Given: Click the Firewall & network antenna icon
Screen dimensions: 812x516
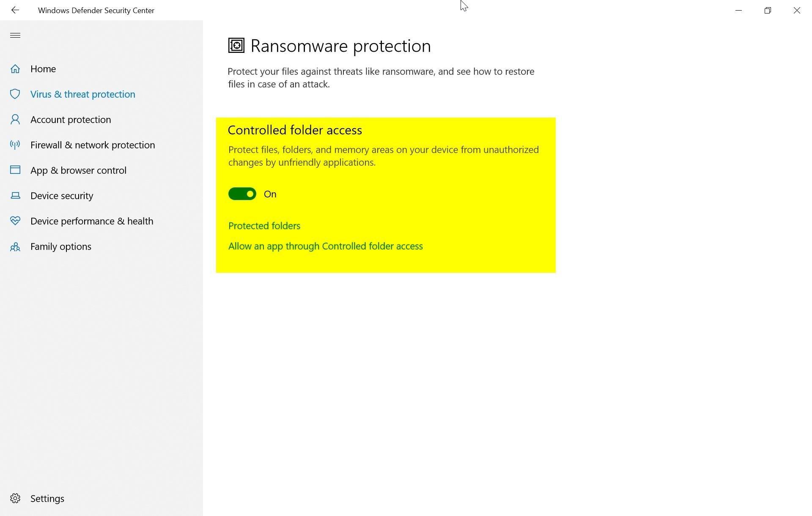Looking at the screenshot, I should click(15, 145).
